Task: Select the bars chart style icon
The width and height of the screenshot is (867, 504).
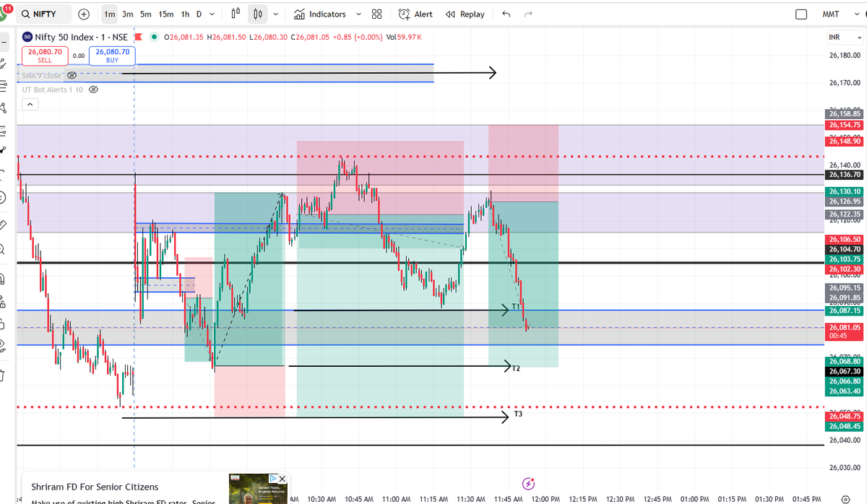Action: click(x=236, y=14)
